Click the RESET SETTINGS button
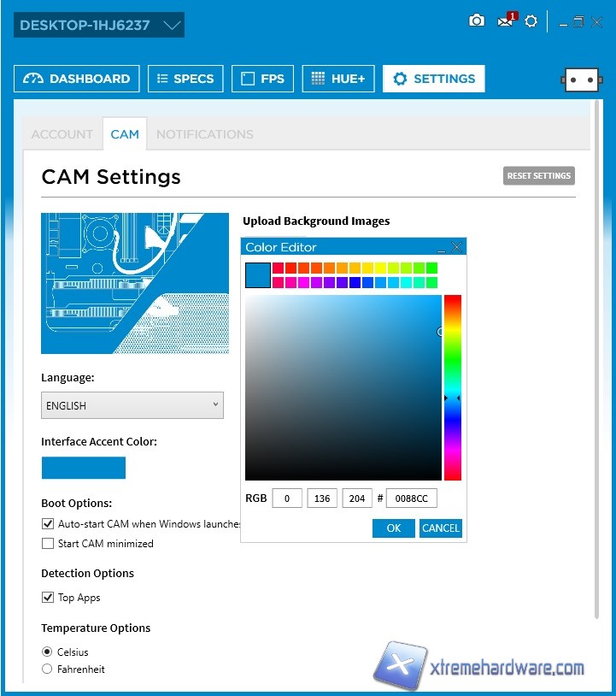616x696 pixels. [x=538, y=176]
